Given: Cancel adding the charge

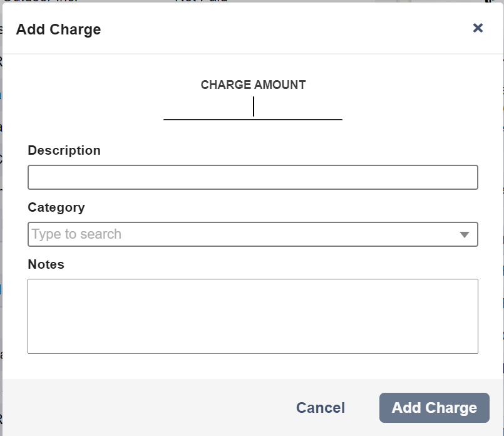Looking at the screenshot, I should pos(321,408).
